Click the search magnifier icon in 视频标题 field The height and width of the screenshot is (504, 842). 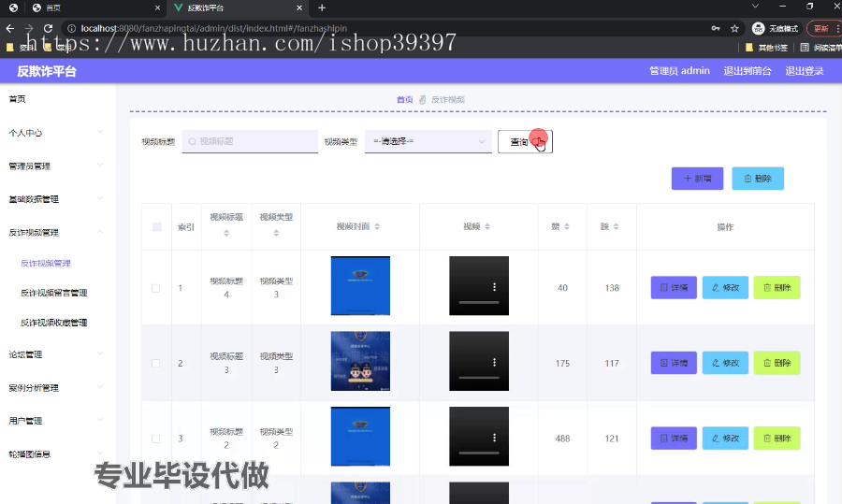point(192,142)
